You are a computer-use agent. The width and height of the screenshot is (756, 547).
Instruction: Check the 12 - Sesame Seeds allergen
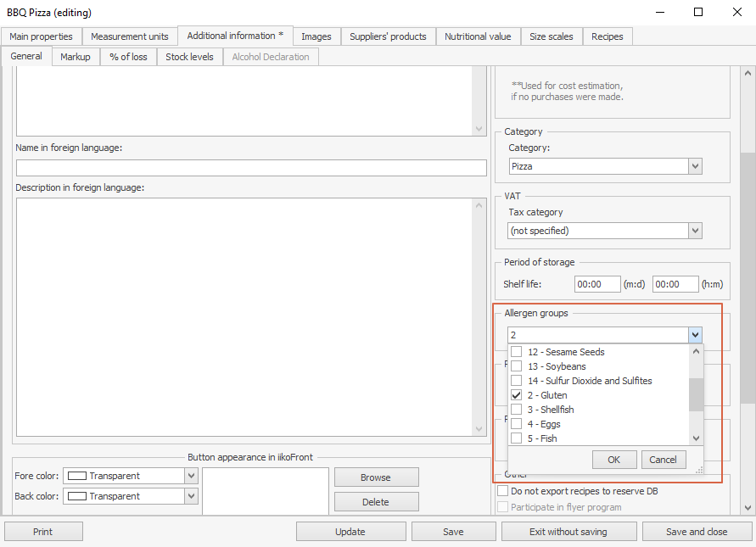pyautogui.click(x=517, y=352)
